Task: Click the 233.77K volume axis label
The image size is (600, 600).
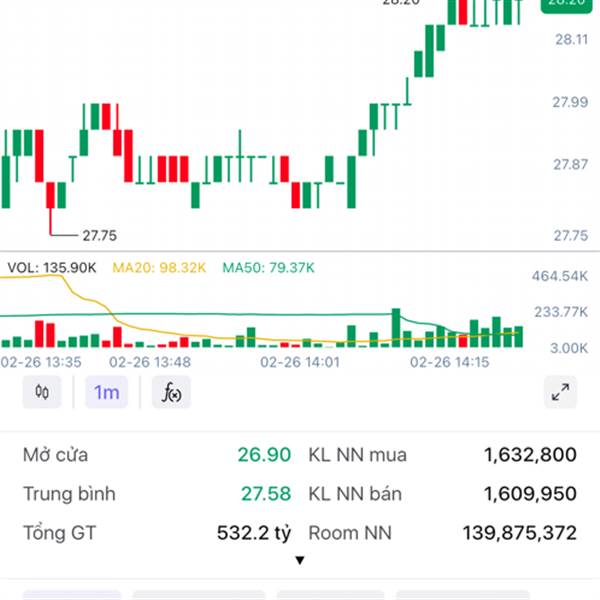Action: click(x=561, y=312)
